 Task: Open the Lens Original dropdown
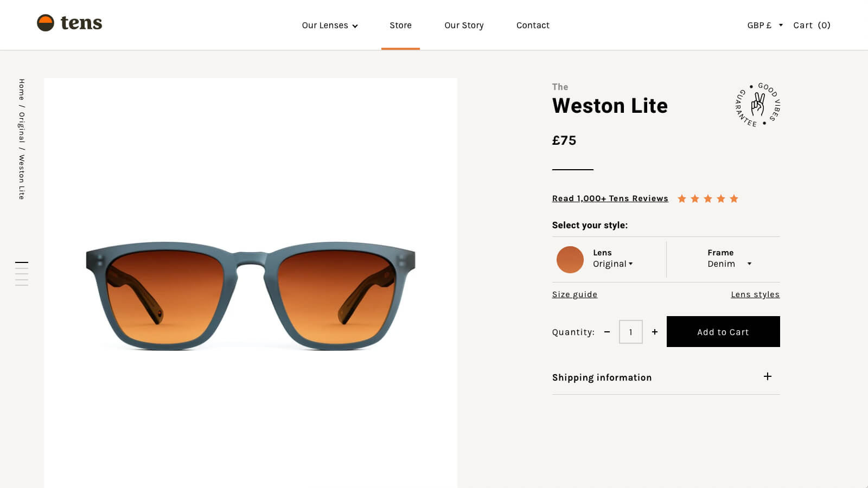(x=613, y=264)
